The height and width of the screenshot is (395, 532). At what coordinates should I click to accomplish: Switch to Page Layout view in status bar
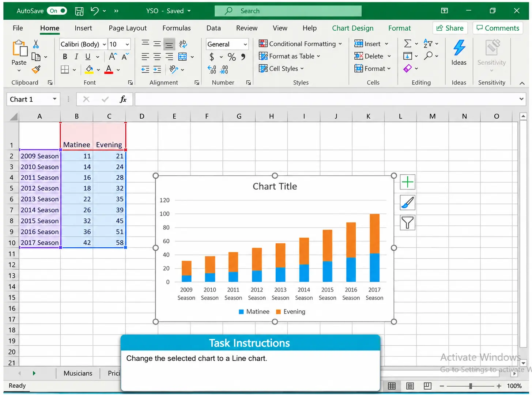click(x=410, y=386)
